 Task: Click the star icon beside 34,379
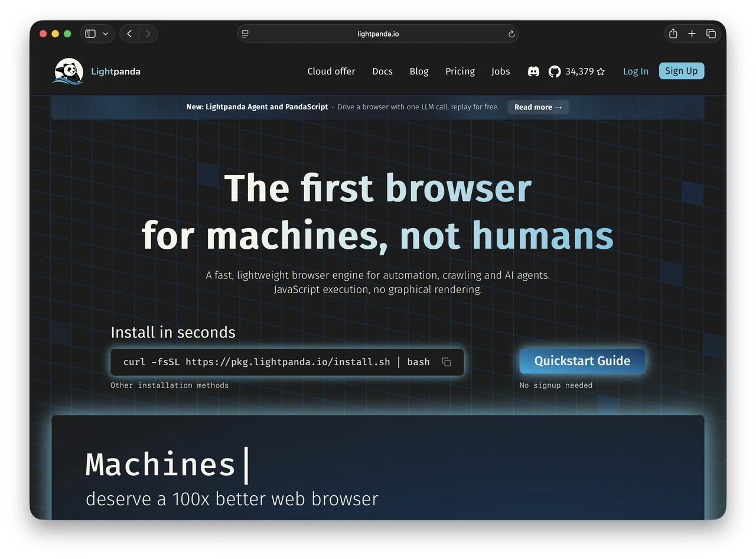coord(601,71)
